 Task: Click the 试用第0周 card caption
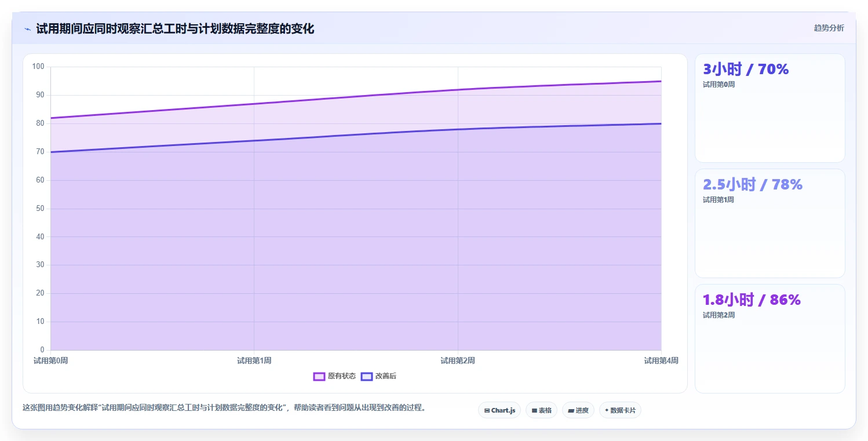pyautogui.click(x=719, y=85)
